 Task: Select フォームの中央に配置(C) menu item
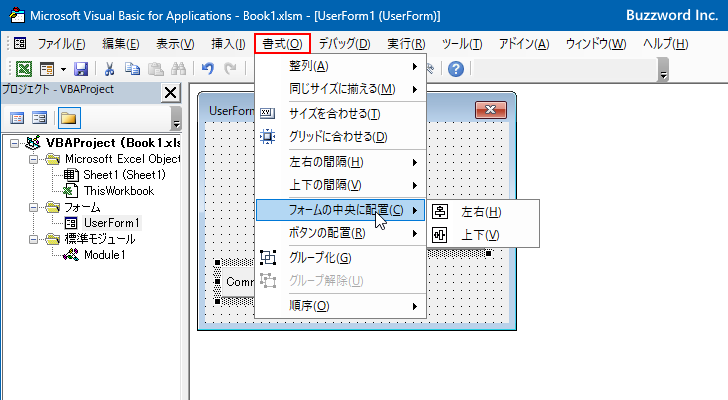tap(340, 210)
